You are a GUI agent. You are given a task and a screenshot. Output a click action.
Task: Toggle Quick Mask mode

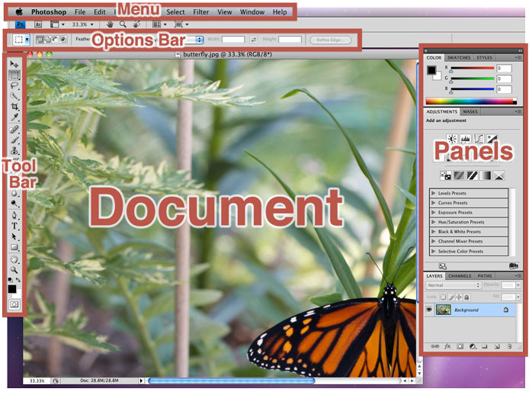[x=14, y=304]
